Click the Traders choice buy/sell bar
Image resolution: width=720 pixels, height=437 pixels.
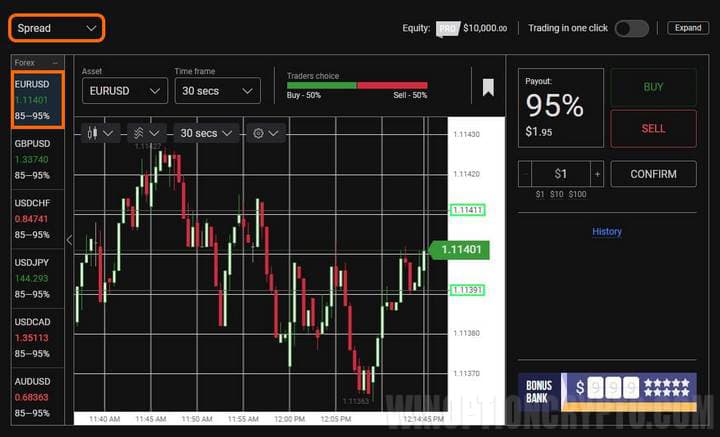pos(356,86)
